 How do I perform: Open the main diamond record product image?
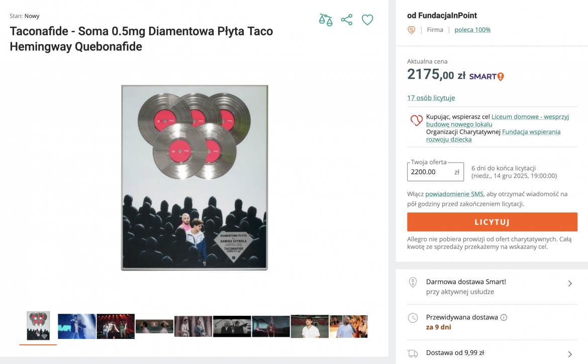(x=194, y=178)
